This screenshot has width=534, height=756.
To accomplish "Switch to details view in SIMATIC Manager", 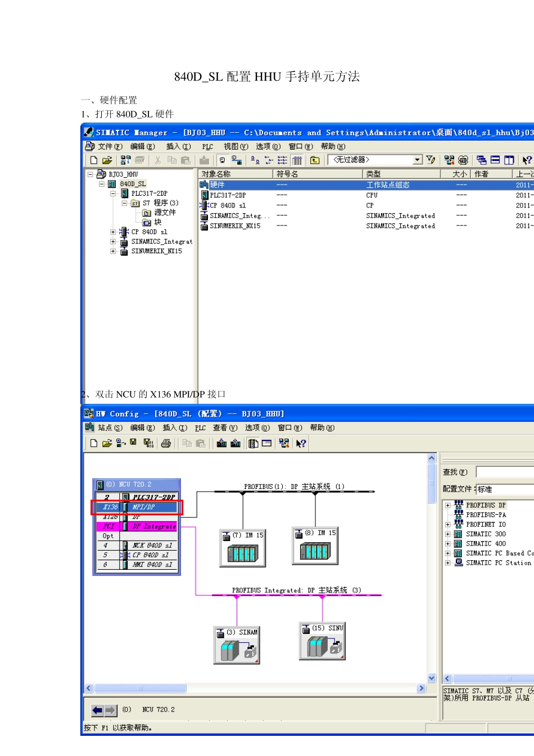I will pos(297,160).
